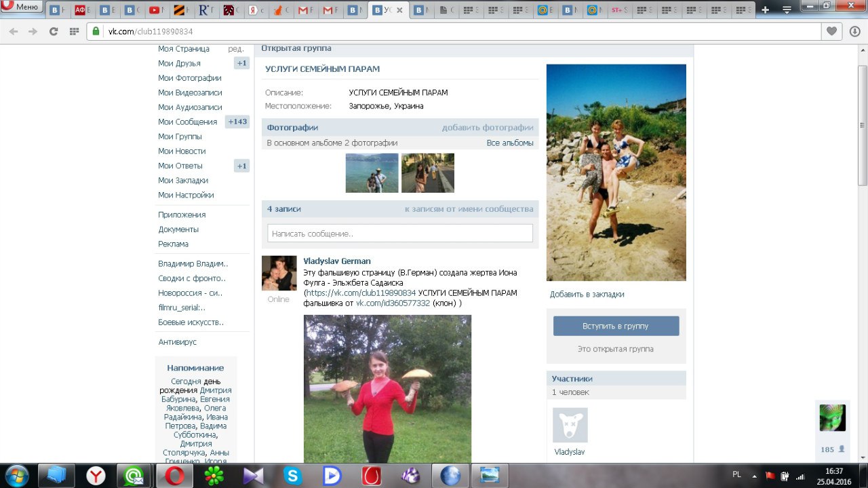
Task: Open Vladyslav member avatar in Участники
Action: (x=570, y=426)
